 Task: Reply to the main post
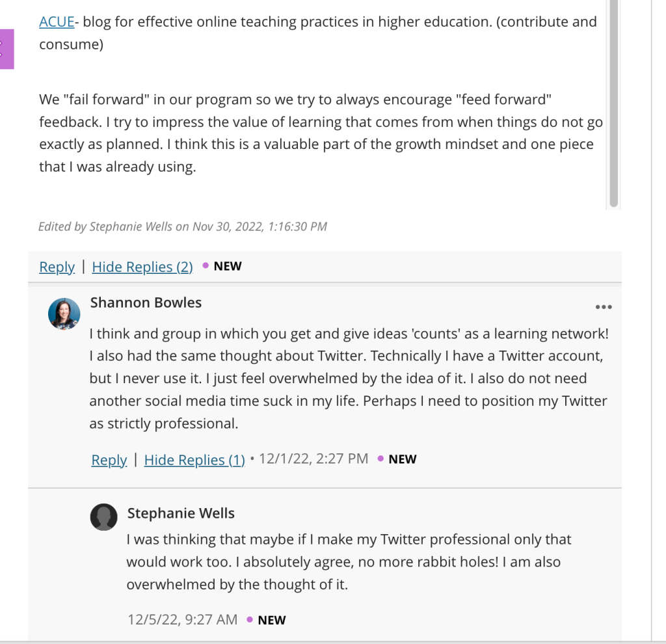(x=57, y=267)
